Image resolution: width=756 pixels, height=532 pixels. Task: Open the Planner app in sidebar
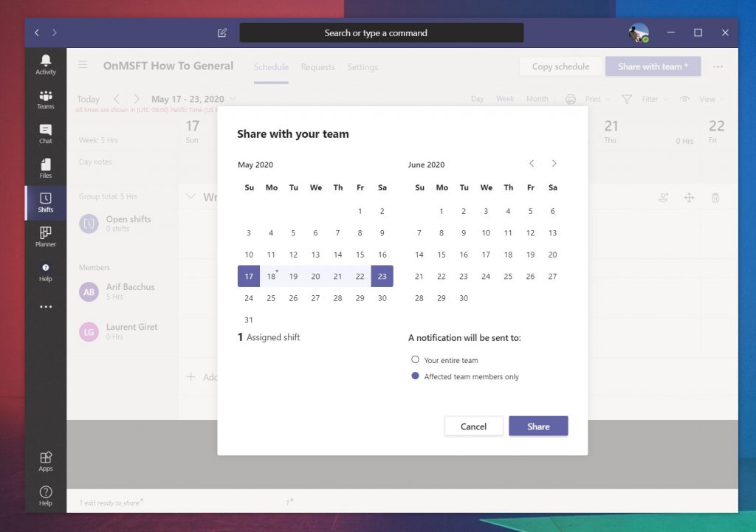(x=45, y=237)
